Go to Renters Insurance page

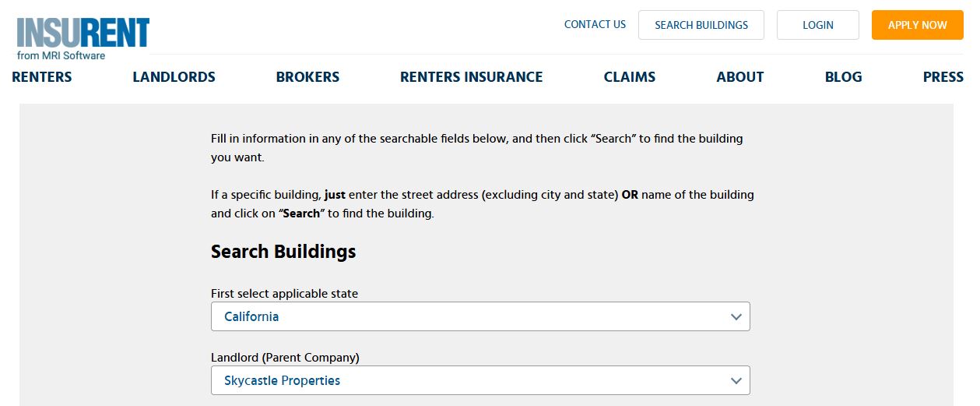471,77
